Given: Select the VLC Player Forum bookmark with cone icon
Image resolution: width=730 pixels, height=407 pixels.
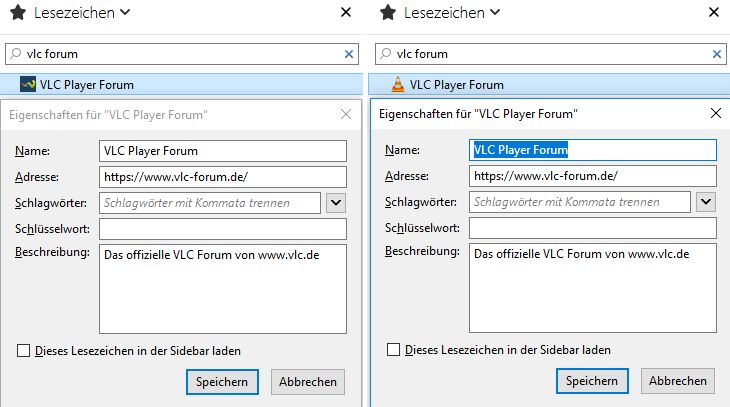Looking at the screenshot, I should pyautogui.click(x=456, y=85).
